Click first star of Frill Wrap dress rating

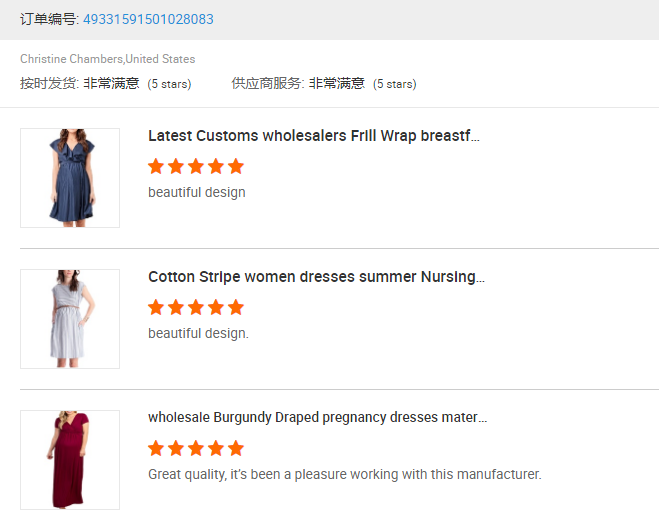click(156, 166)
